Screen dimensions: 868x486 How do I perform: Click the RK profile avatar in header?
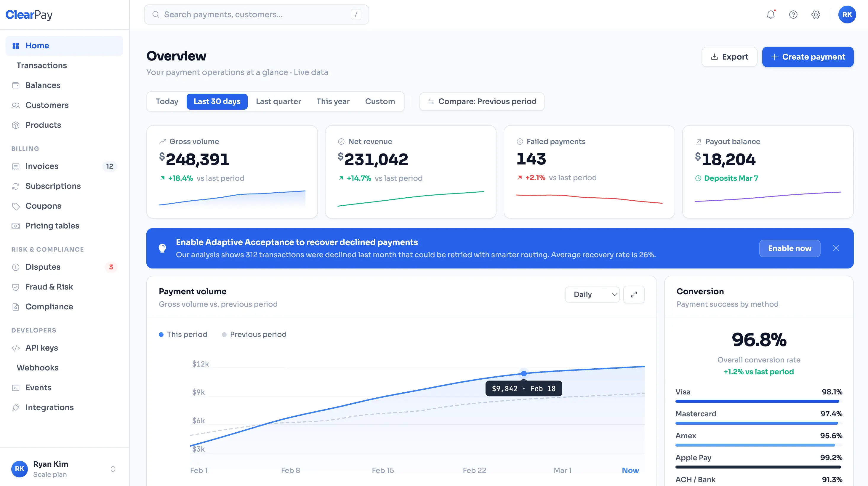point(847,15)
